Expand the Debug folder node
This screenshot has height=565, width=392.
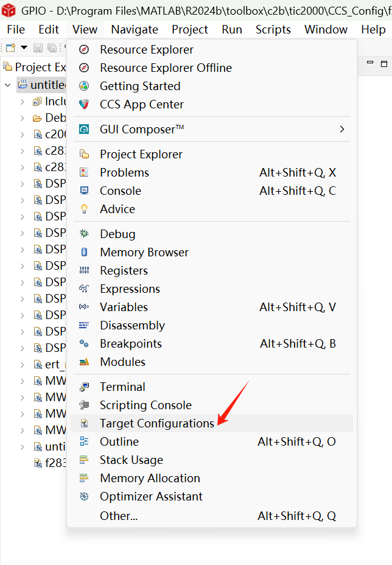click(23, 118)
